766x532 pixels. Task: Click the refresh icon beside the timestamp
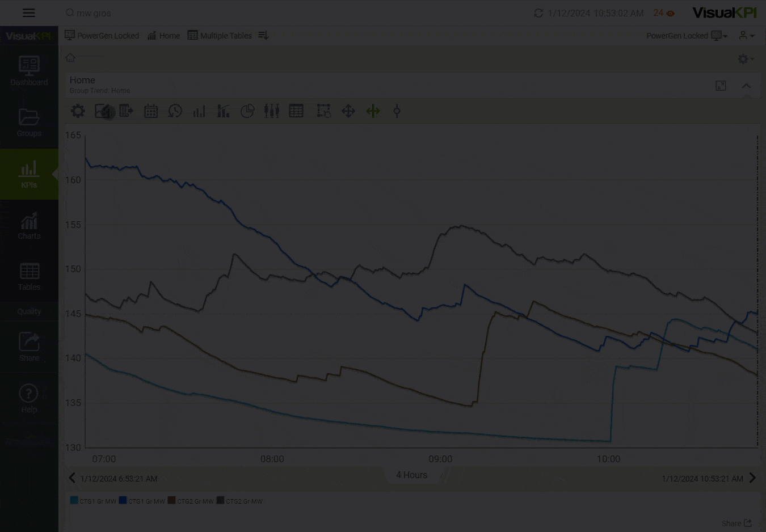538,13
